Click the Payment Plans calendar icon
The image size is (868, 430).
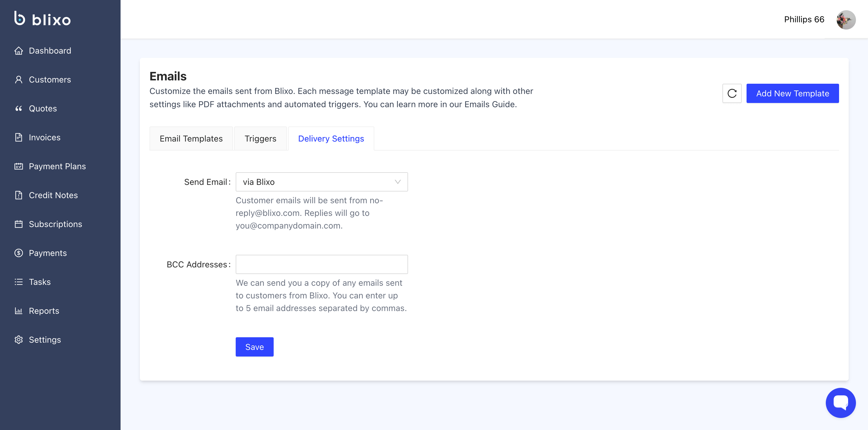click(x=18, y=166)
